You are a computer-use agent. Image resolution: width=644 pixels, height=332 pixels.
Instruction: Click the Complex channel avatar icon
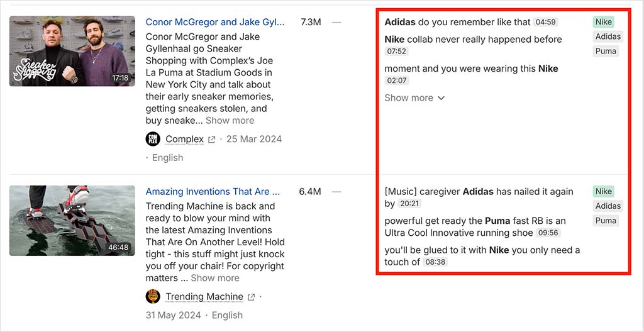(x=153, y=139)
